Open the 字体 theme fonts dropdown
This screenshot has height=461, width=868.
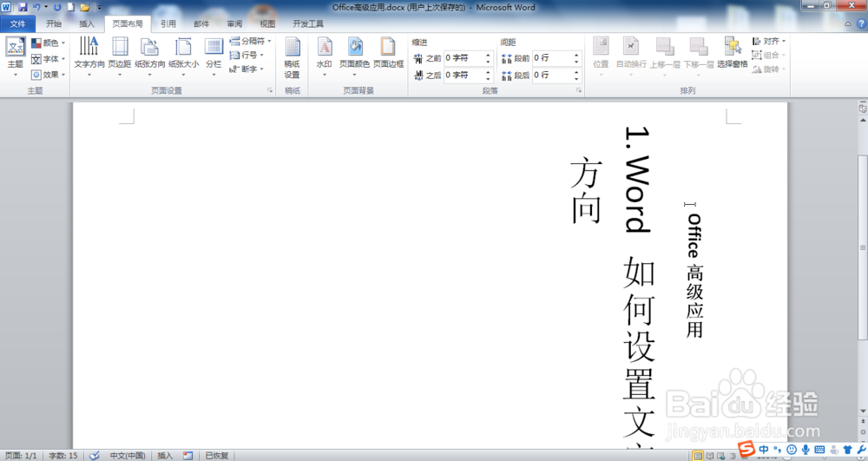48,59
